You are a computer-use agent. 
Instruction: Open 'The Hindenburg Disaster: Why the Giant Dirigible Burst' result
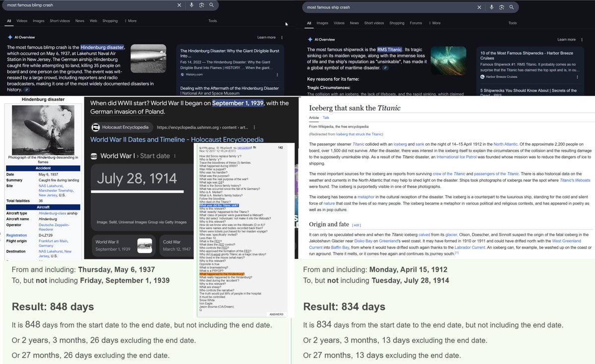[230, 54]
